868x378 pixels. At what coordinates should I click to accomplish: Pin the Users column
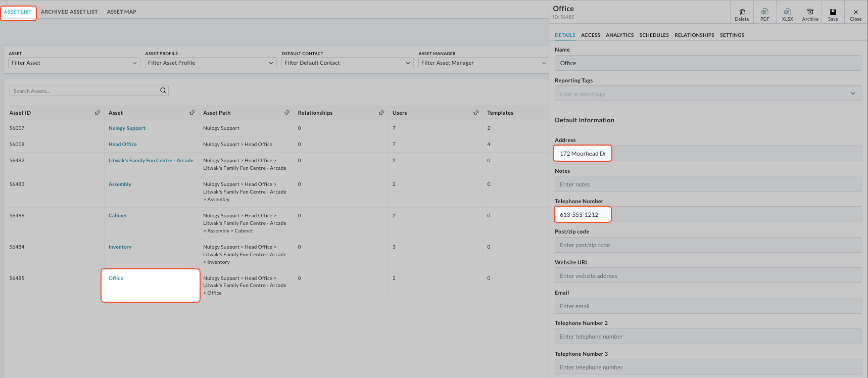(x=476, y=113)
